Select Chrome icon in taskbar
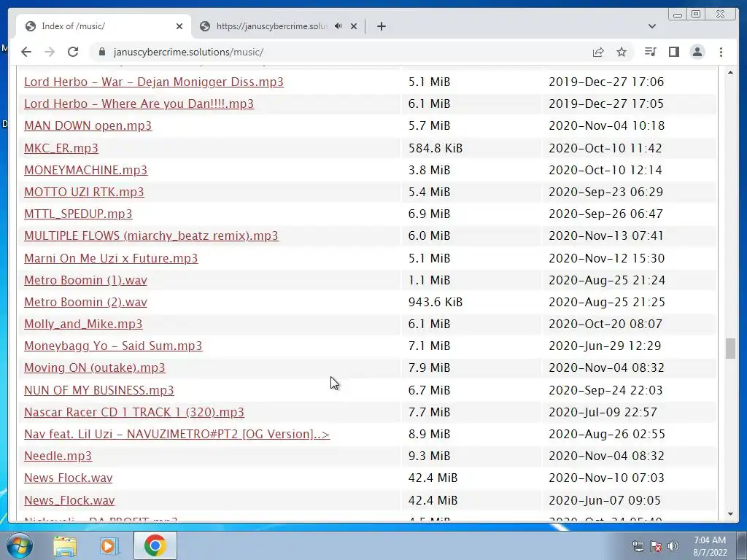The width and height of the screenshot is (747, 560). coord(155,545)
